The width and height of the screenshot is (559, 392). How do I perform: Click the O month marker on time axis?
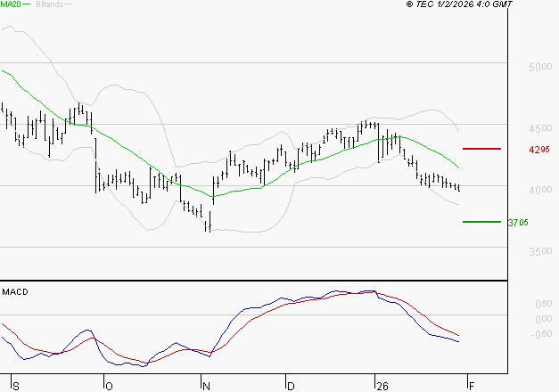click(109, 386)
